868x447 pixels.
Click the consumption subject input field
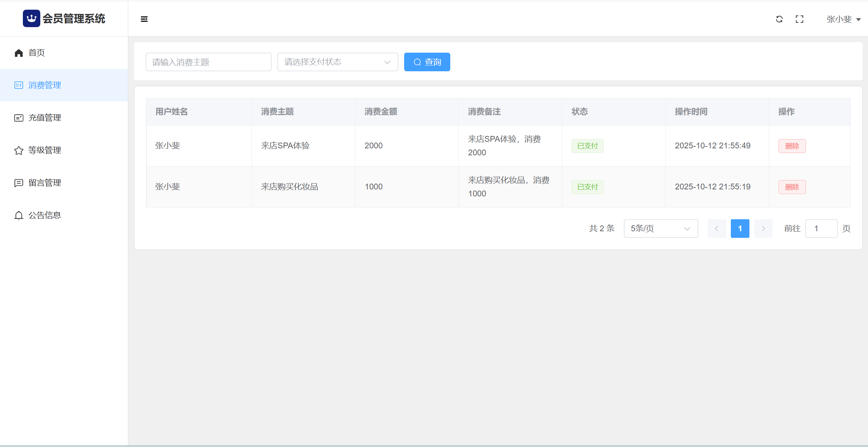[x=208, y=62]
